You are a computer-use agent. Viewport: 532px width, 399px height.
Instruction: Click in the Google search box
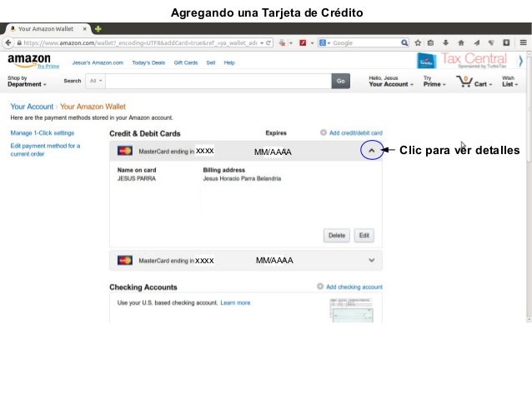pyautogui.click(x=366, y=42)
